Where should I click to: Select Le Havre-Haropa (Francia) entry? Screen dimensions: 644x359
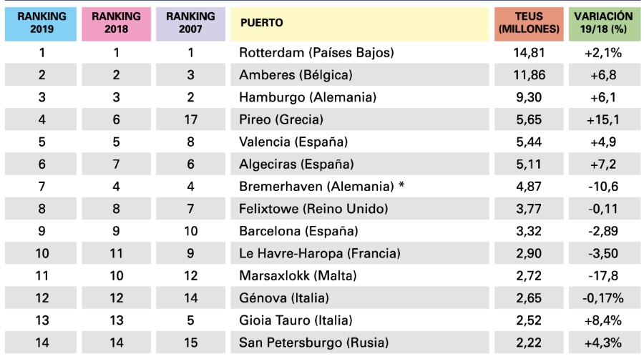pyautogui.click(x=320, y=253)
